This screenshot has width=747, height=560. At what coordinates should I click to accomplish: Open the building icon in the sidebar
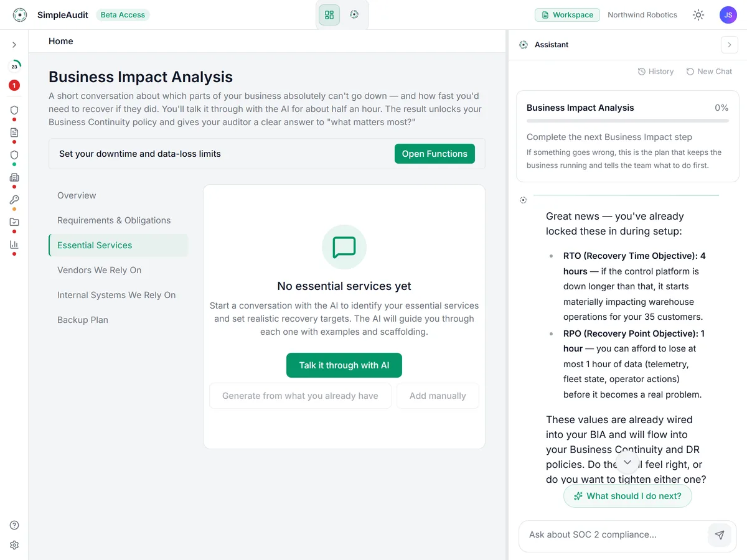click(14, 177)
